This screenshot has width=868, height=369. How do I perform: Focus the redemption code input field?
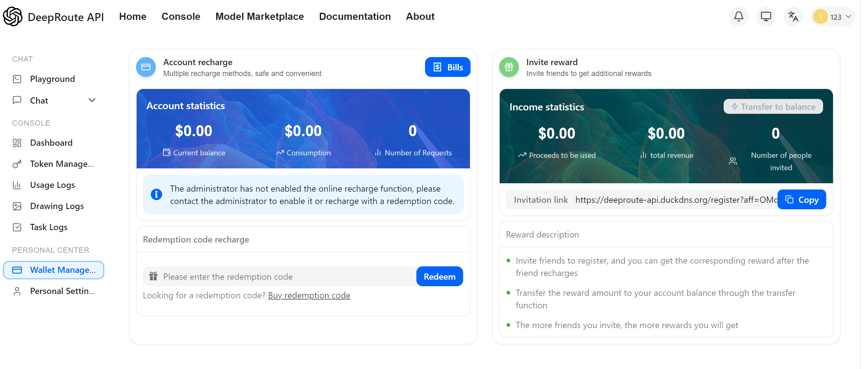(x=280, y=277)
